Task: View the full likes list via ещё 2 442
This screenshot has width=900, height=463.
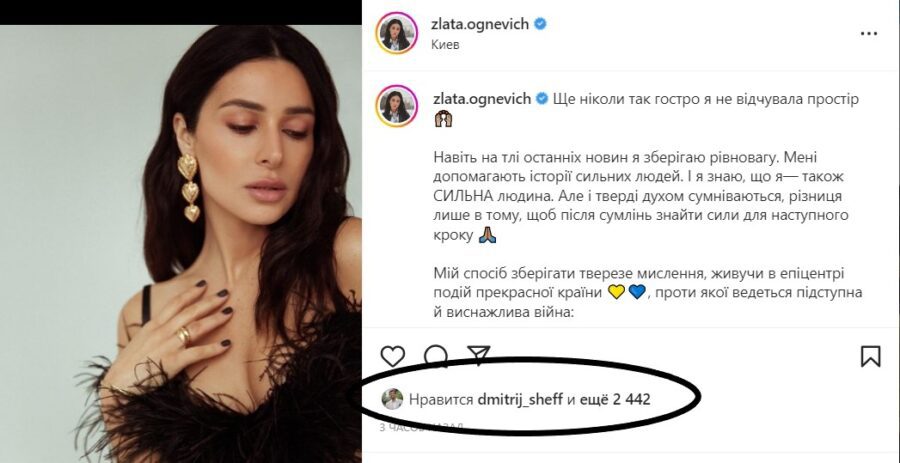Action: point(615,399)
